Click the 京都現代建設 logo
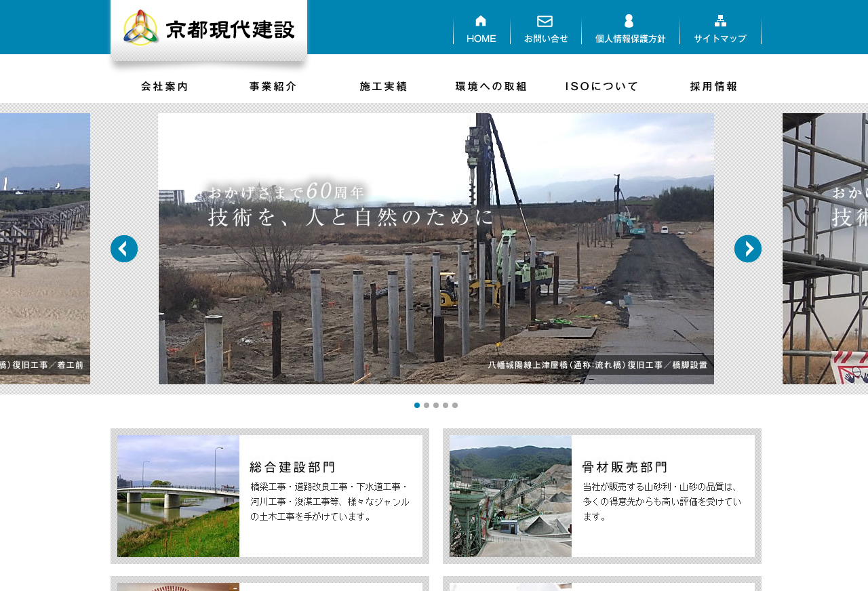 209,29
